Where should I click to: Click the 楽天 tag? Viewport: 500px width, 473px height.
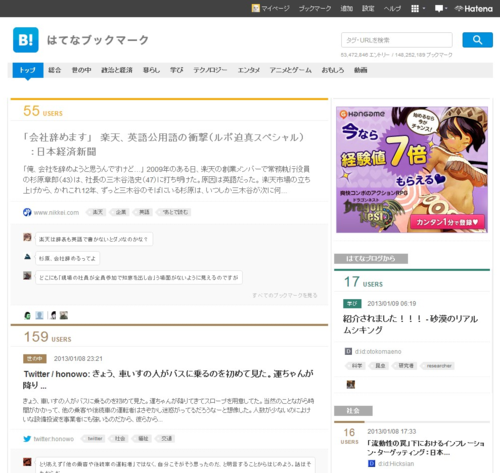(97, 212)
